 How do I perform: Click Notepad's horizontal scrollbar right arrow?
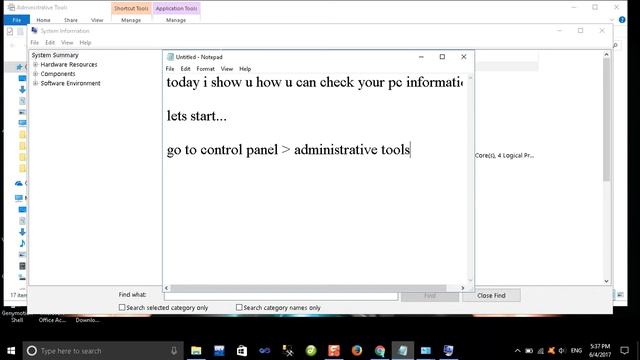(462, 288)
